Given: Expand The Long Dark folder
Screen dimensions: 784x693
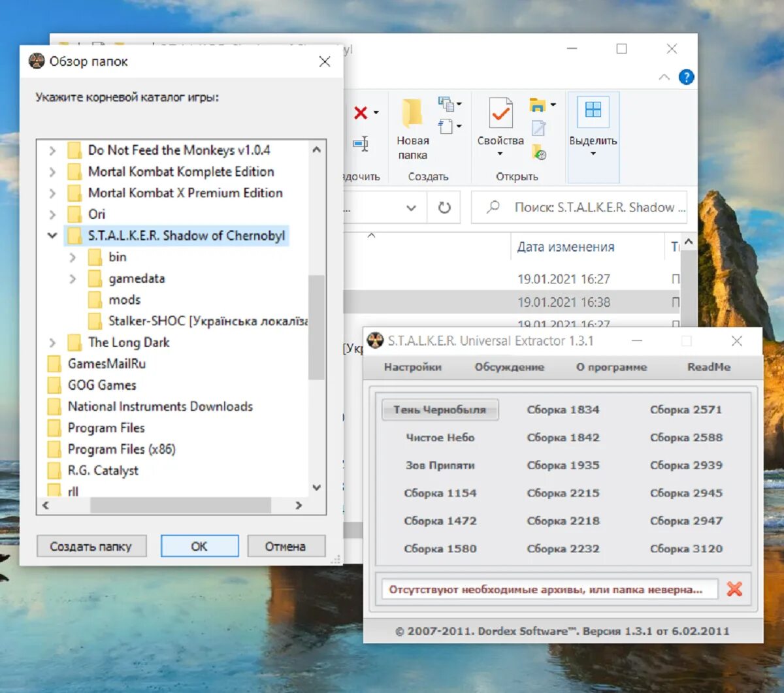Looking at the screenshot, I should coord(52,343).
